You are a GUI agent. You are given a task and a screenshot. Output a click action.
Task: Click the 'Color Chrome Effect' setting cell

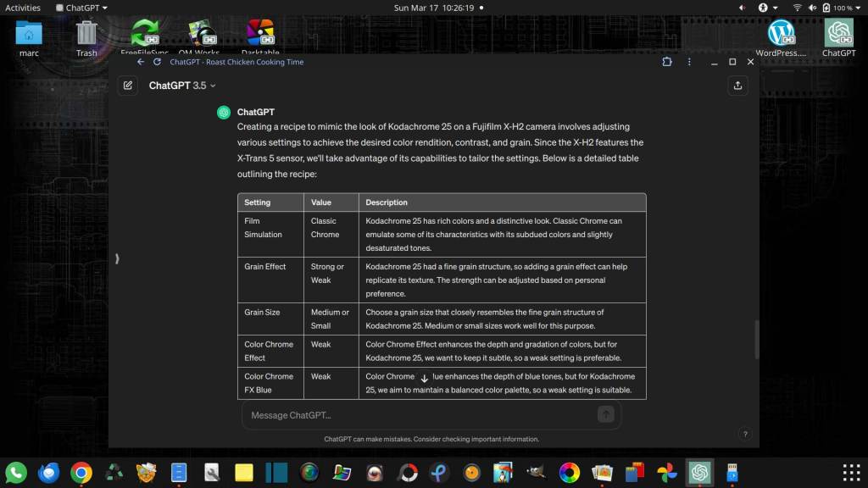pyautogui.click(x=270, y=351)
